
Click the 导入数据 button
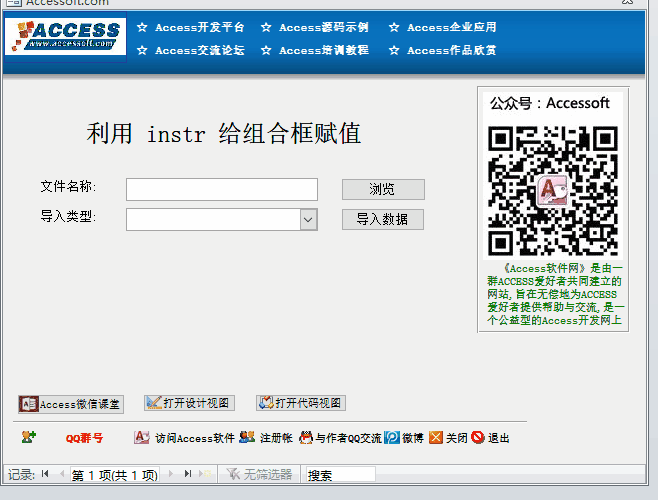point(383,220)
